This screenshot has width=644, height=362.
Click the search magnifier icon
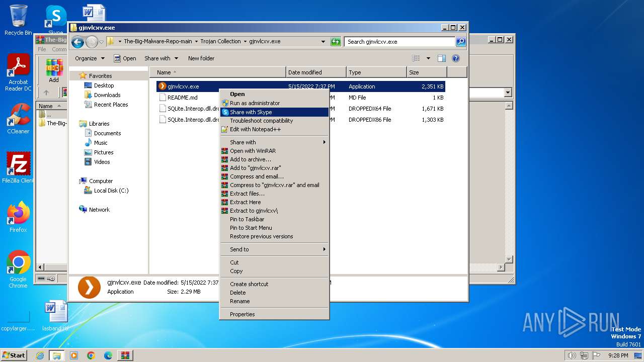point(461,42)
